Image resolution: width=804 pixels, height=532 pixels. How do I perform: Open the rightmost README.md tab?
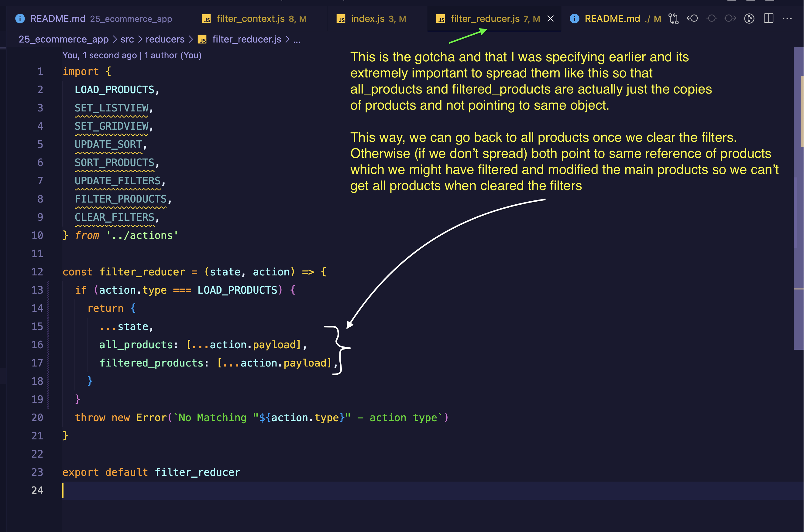pos(612,19)
